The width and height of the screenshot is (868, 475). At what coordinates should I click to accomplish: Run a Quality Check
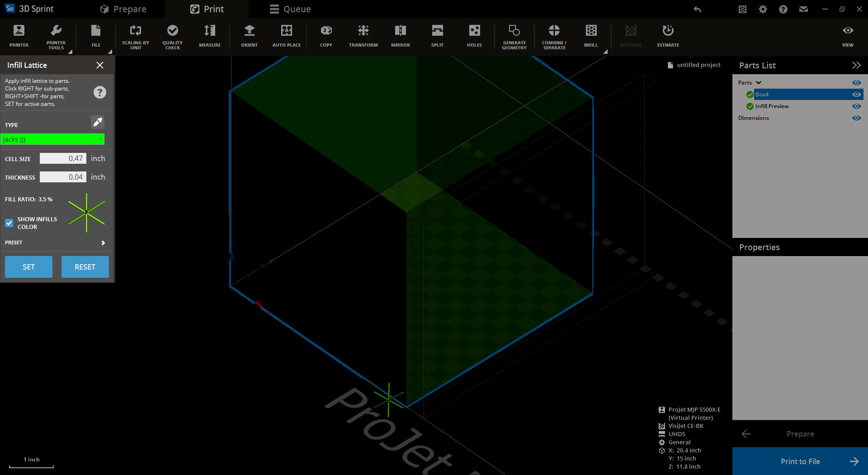click(172, 36)
